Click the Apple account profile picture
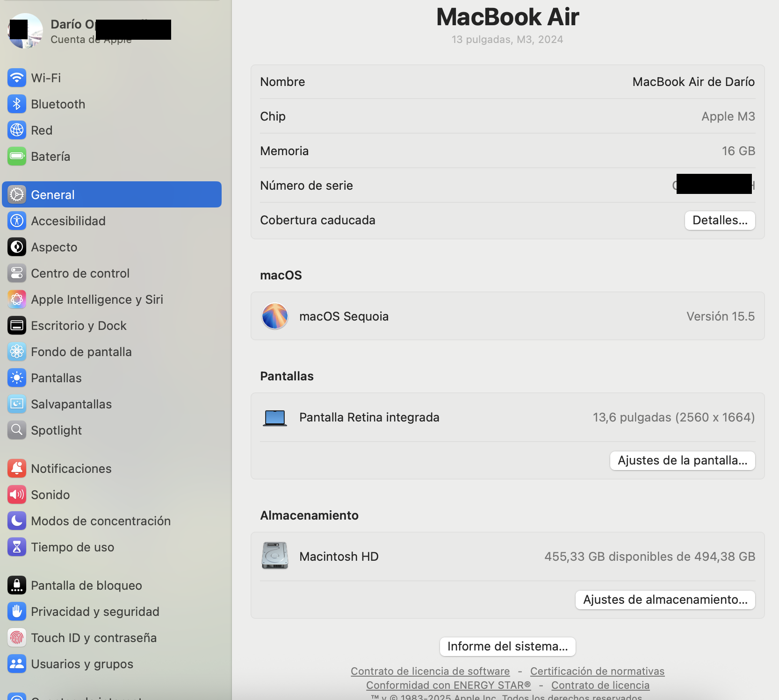 click(x=25, y=31)
